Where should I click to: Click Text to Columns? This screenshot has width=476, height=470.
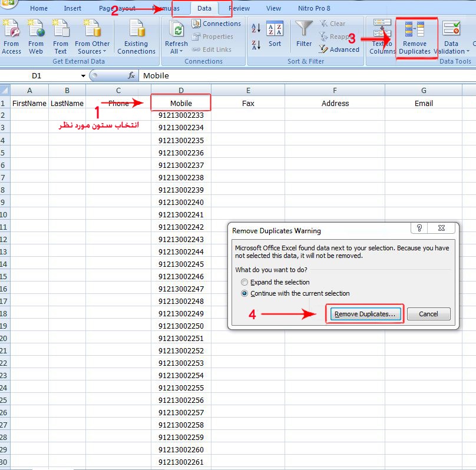coord(382,37)
